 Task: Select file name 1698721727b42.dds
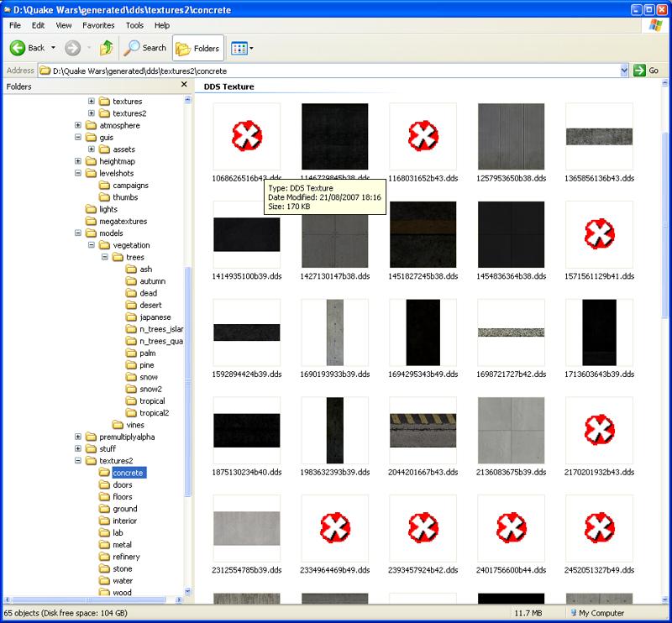pyautogui.click(x=511, y=374)
